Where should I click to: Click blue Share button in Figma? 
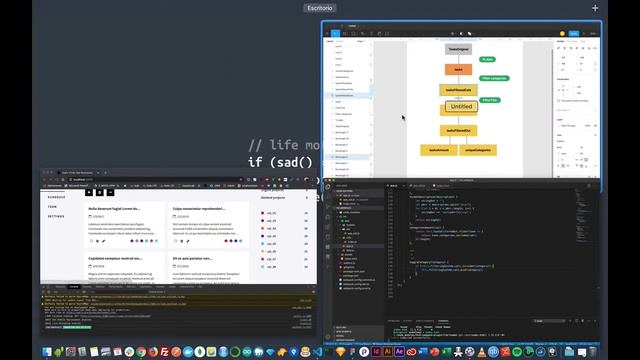(x=574, y=33)
